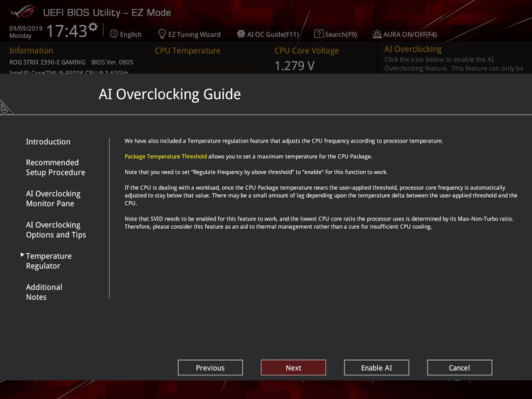
Task: Click the CPU Core Voltage heading
Action: 306,51
